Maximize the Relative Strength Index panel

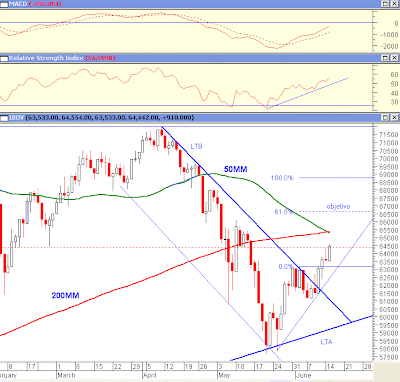[385, 58]
